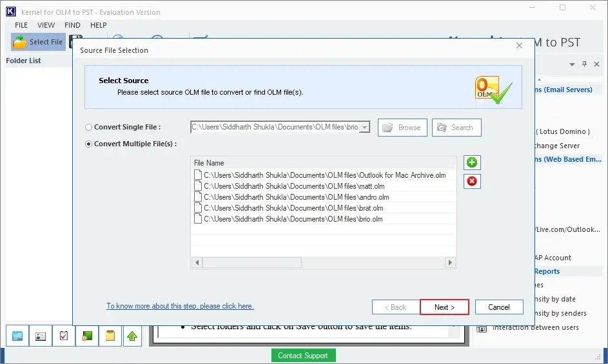Click the tasks checkmark icon in bottom toolbar

[x=64, y=336]
